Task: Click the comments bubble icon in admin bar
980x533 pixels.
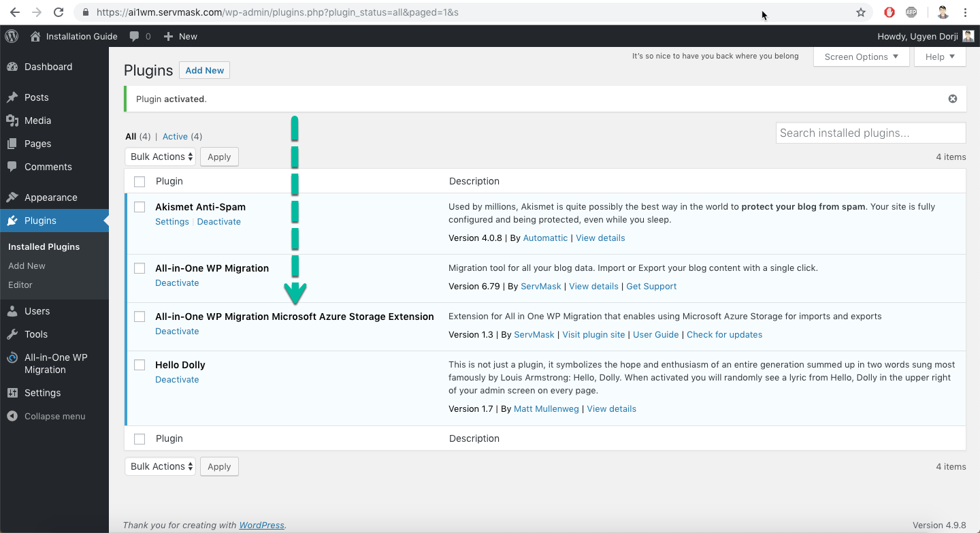Action: (135, 36)
